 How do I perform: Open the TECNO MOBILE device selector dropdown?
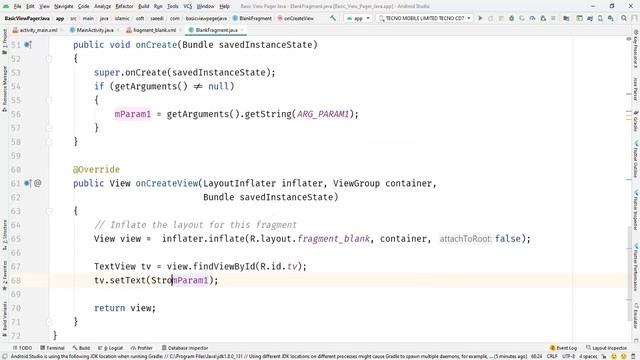424,18
